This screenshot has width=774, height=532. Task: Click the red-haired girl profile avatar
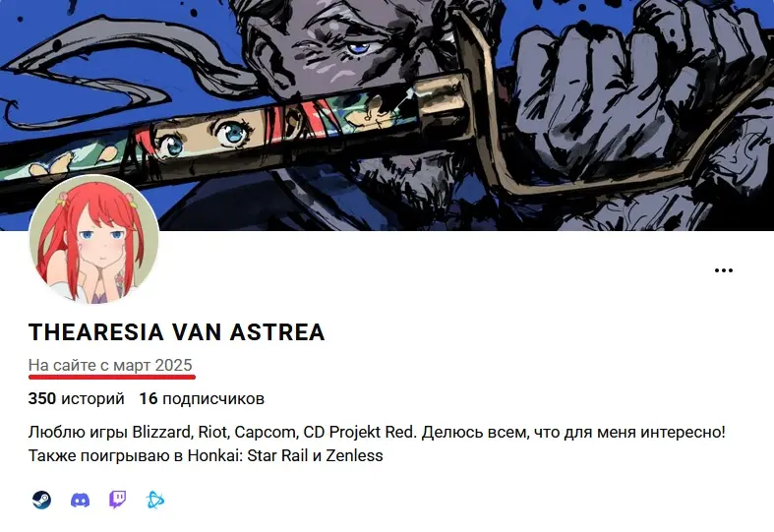[94, 239]
